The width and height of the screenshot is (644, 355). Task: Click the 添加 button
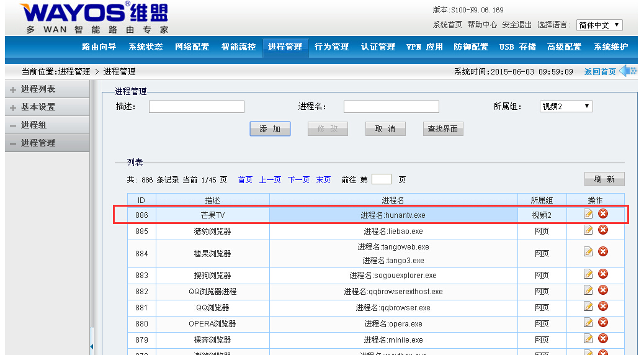click(270, 129)
